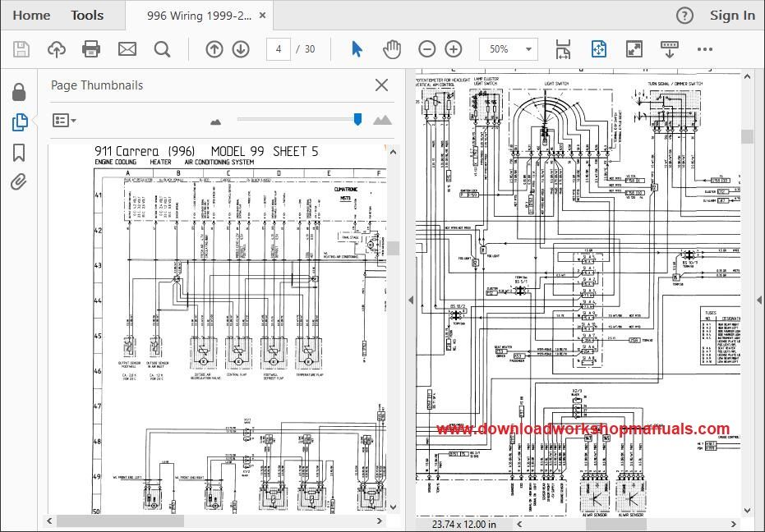Upload file to cloud icon

point(57,49)
